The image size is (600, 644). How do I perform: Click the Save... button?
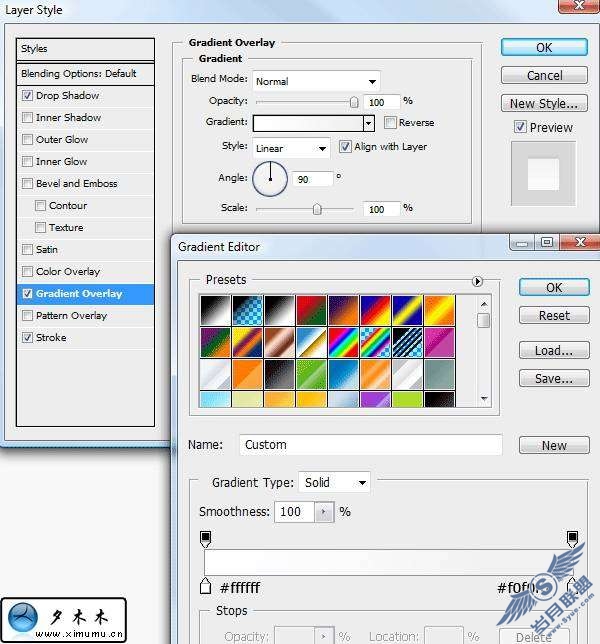554,378
